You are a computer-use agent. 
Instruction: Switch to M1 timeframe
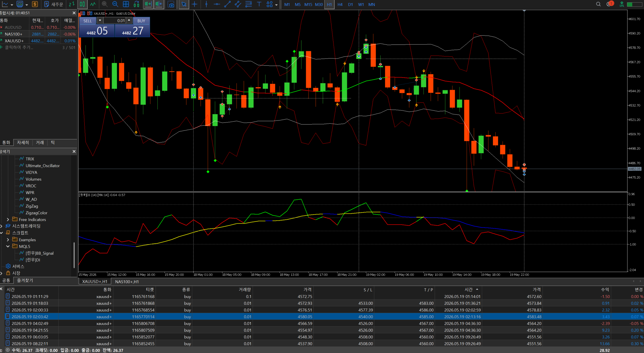287,4
